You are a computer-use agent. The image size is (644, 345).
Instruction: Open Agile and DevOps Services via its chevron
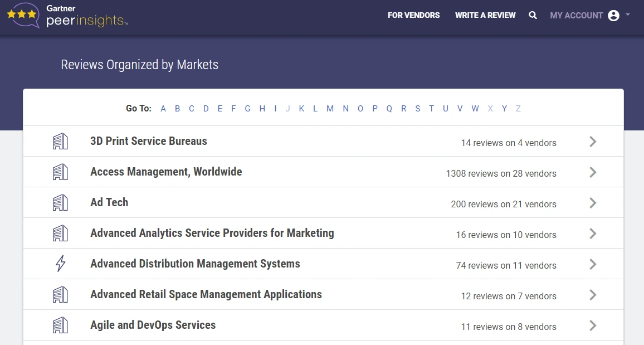(x=593, y=325)
